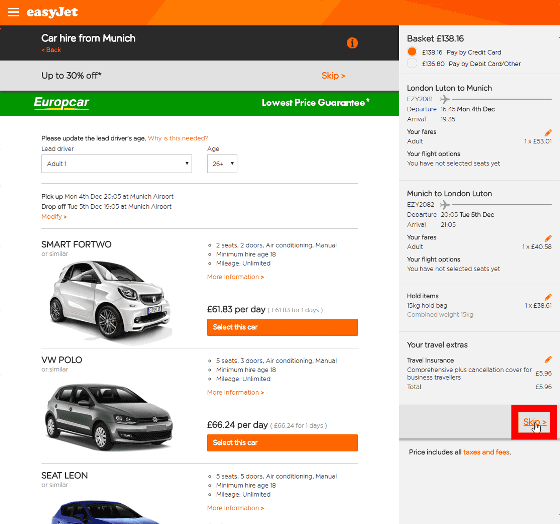Click the Europcar logo
Viewport: 560px width, 524px height.
tap(61, 103)
